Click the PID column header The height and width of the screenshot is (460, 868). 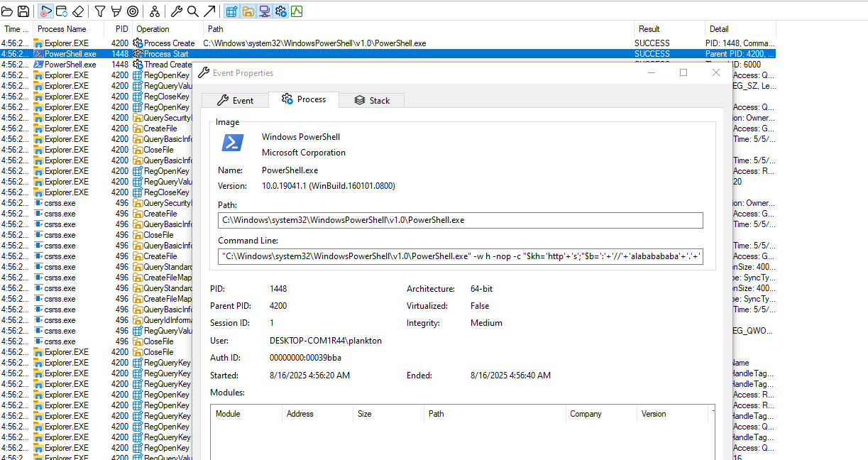118,29
